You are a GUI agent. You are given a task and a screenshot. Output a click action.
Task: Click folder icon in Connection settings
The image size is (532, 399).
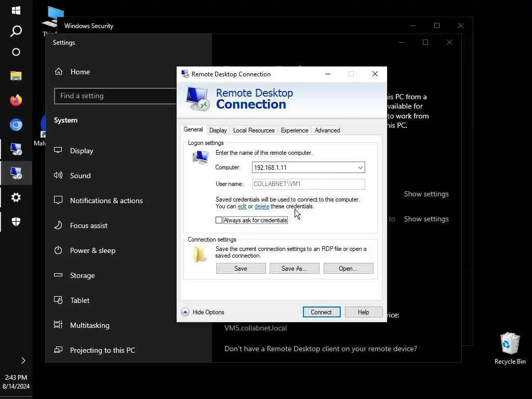pos(199,254)
